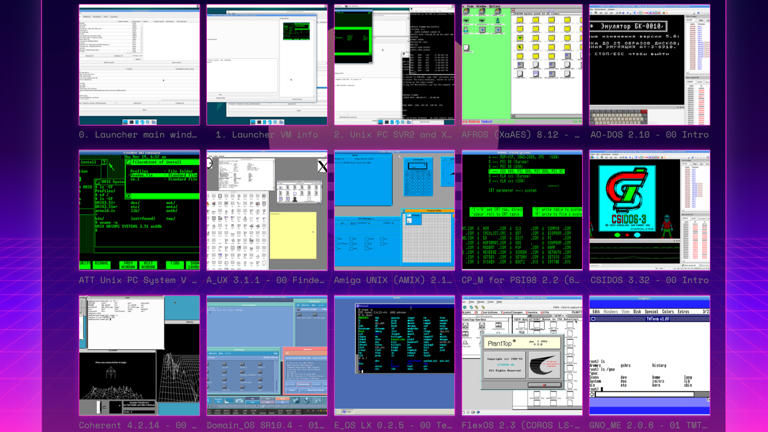Open the Launcher main window thumbnail
Screen dimensions: 768x432
point(139,65)
